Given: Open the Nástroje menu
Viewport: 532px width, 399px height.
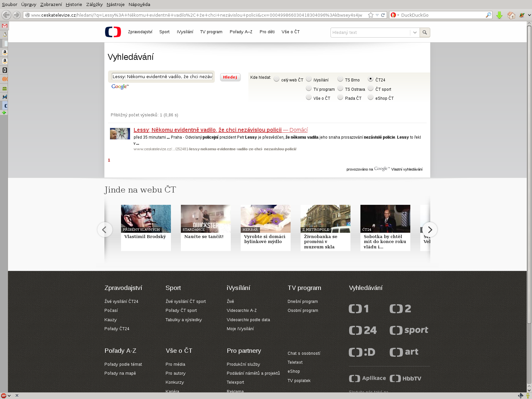Looking at the screenshot, I should coord(115,4).
